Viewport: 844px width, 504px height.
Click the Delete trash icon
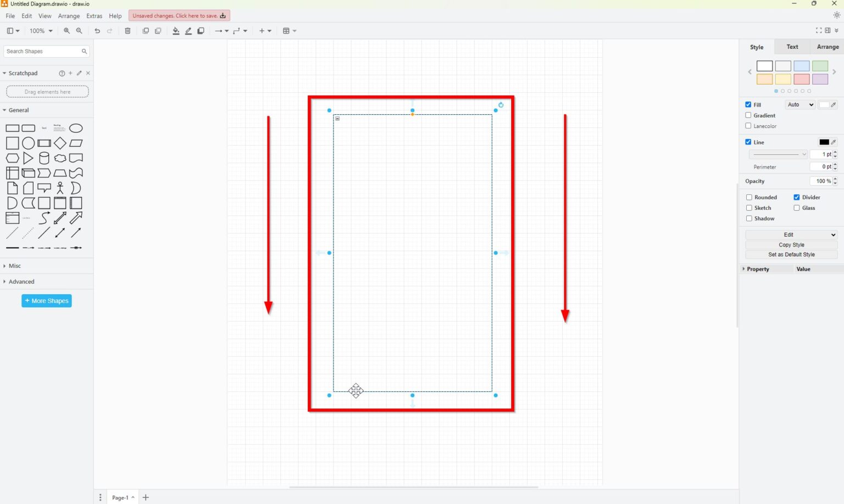pos(127,31)
